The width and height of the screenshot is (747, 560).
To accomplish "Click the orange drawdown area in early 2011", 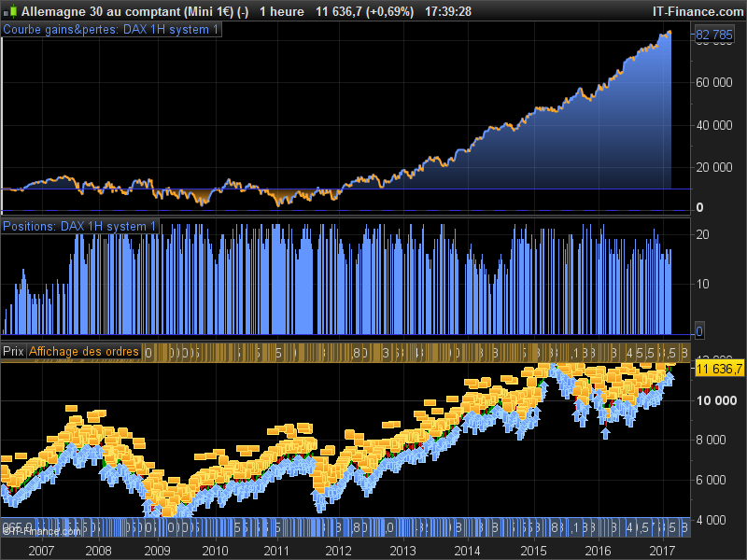I will click(x=279, y=197).
